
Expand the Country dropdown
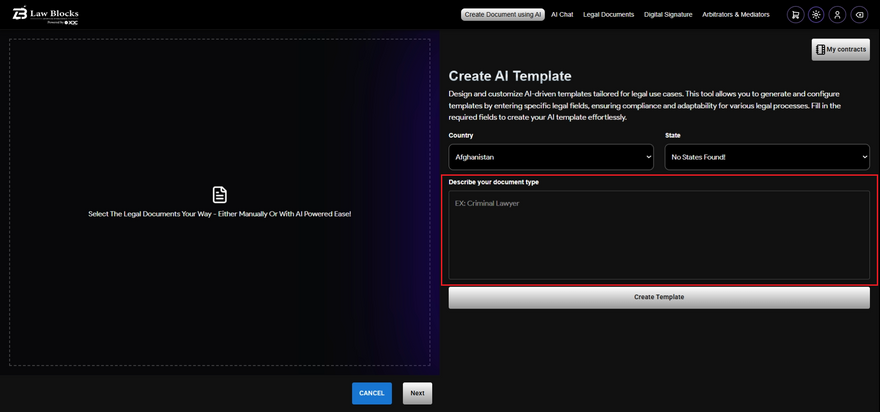point(550,157)
